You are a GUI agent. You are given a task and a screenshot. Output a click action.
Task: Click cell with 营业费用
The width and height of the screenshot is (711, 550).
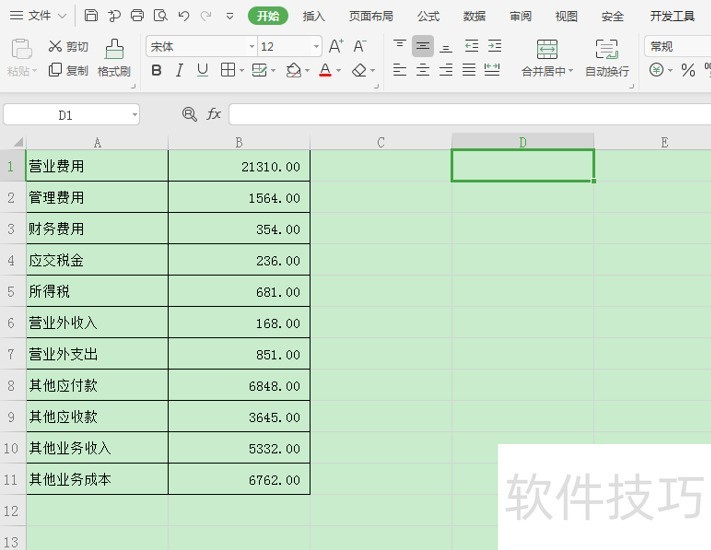tap(97, 166)
